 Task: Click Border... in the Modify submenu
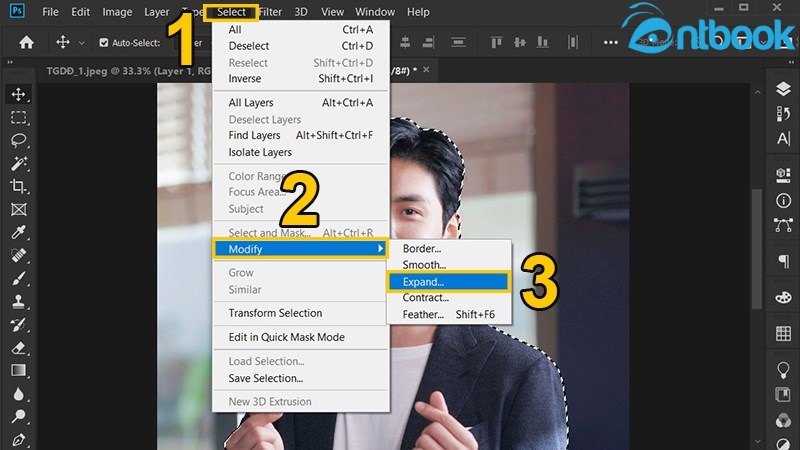[x=449, y=248]
